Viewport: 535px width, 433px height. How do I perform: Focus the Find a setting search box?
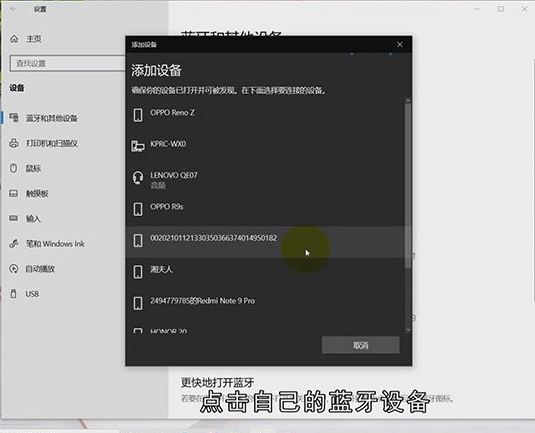[68, 63]
